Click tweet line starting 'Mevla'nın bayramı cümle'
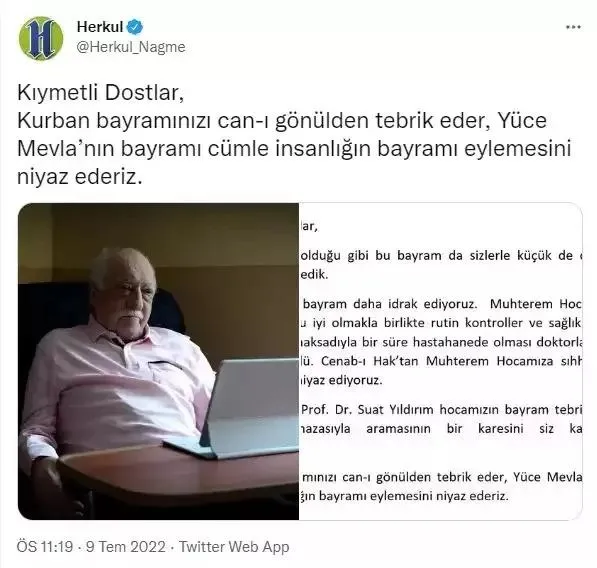Screen dimensions: 597x568 click(294, 148)
